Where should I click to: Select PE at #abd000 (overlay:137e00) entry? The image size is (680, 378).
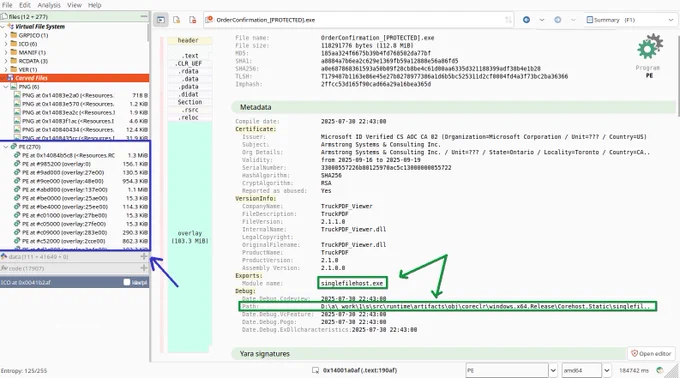click(80, 189)
